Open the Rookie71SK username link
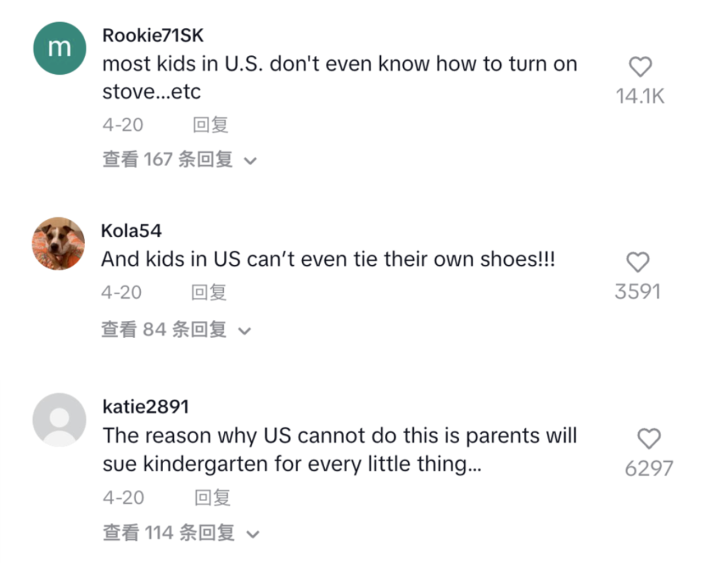The image size is (728, 563). tap(152, 36)
